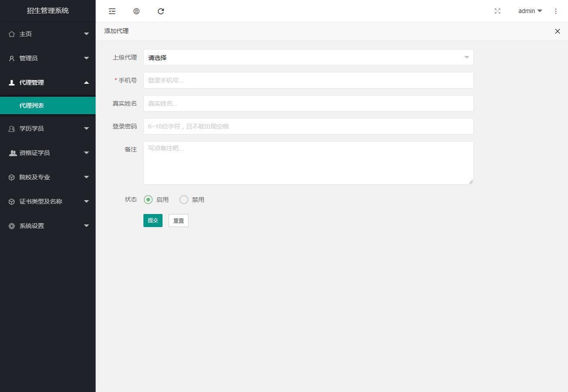Image resolution: width=568 pixels, height=392 pixels.
Task: Select the 启用 radio button
Action: (x=148, y=200)
